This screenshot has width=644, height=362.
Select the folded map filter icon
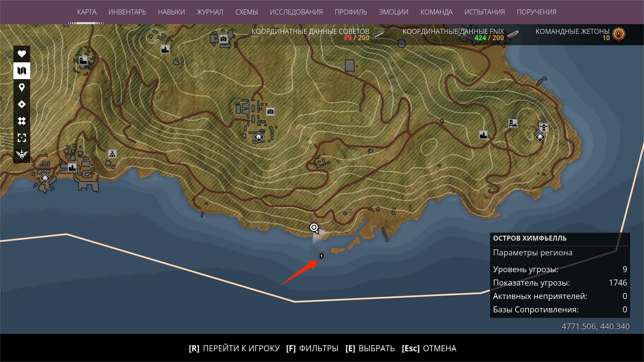22,71
